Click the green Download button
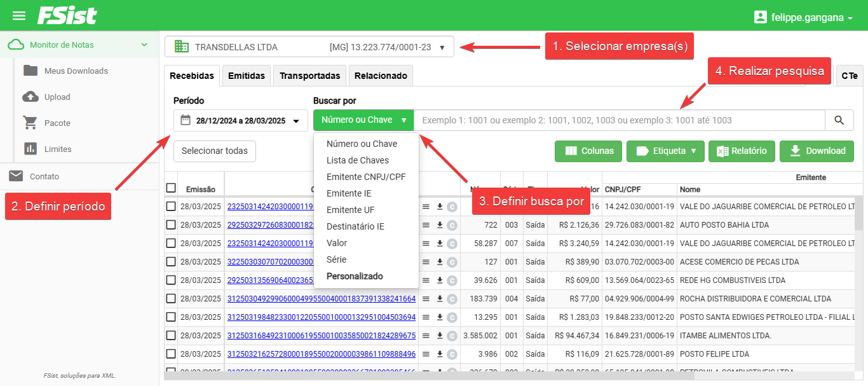Screen dimensions: 868x386 [x=817, y=151]
